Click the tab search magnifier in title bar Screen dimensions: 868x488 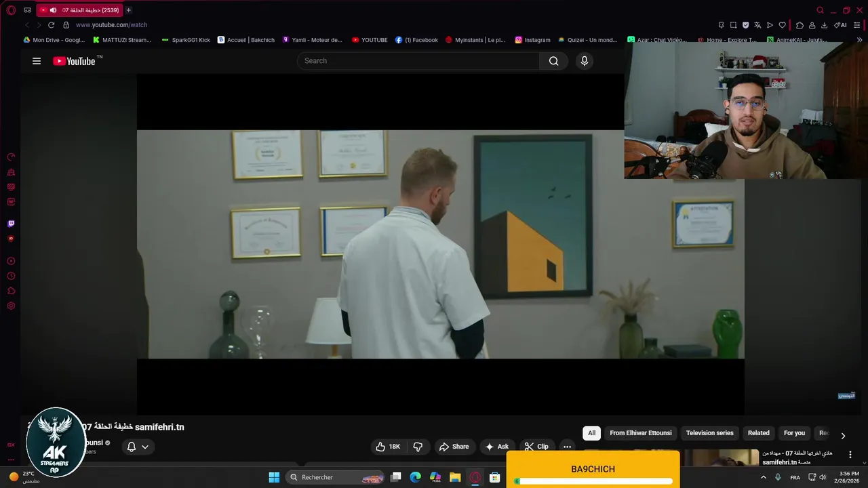click(x=820, y=10)
